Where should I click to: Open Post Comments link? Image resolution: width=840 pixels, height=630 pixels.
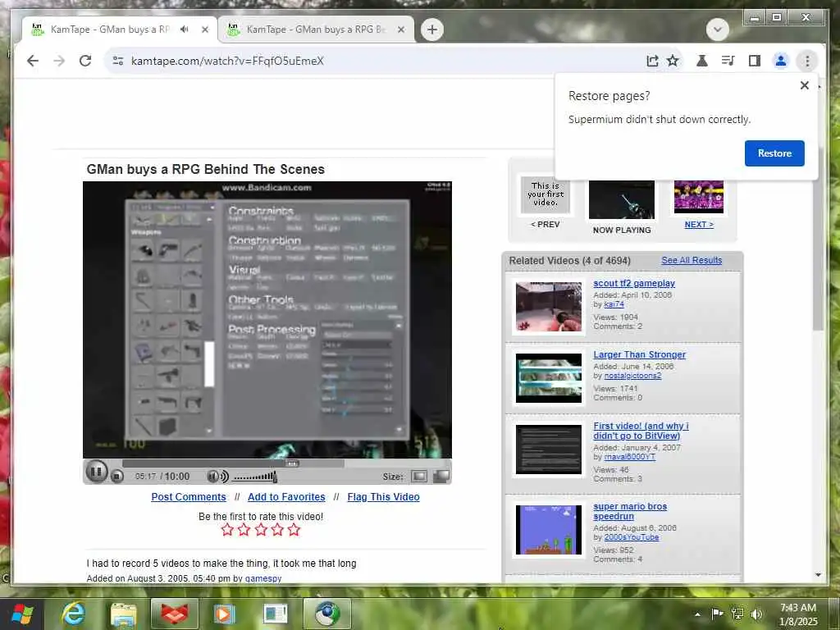click(189, 496)
